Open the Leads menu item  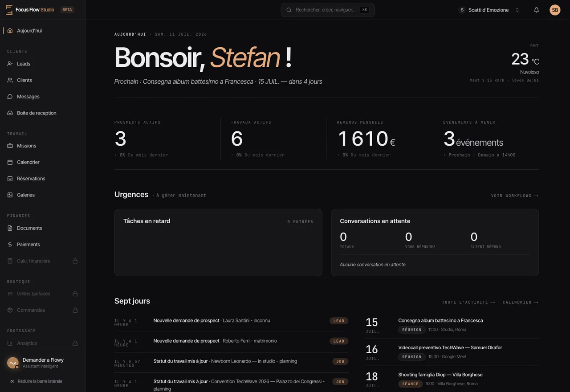[x=43, y=64]
